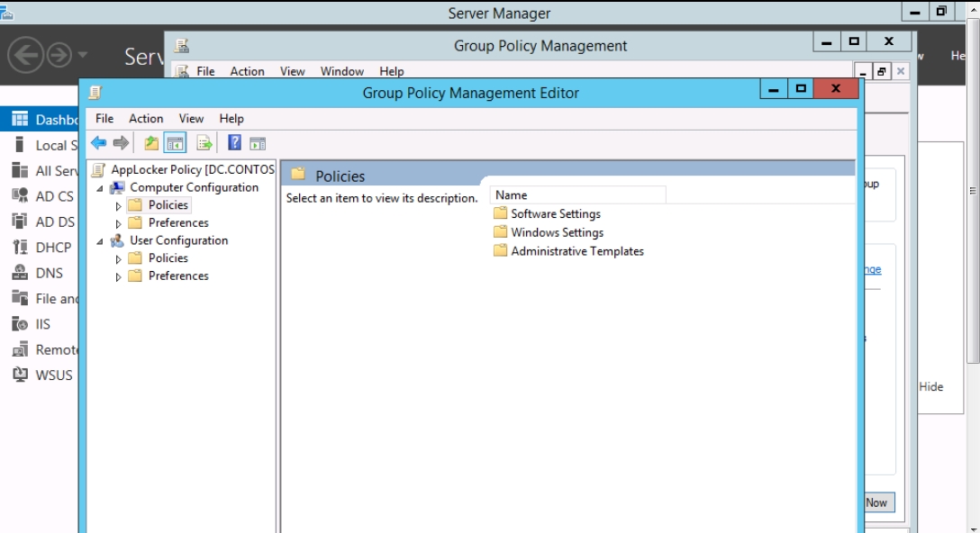Open the Dashboard item in Server Manager sidebar
Screen dimensions: 980x533
(x=40, y=120)
